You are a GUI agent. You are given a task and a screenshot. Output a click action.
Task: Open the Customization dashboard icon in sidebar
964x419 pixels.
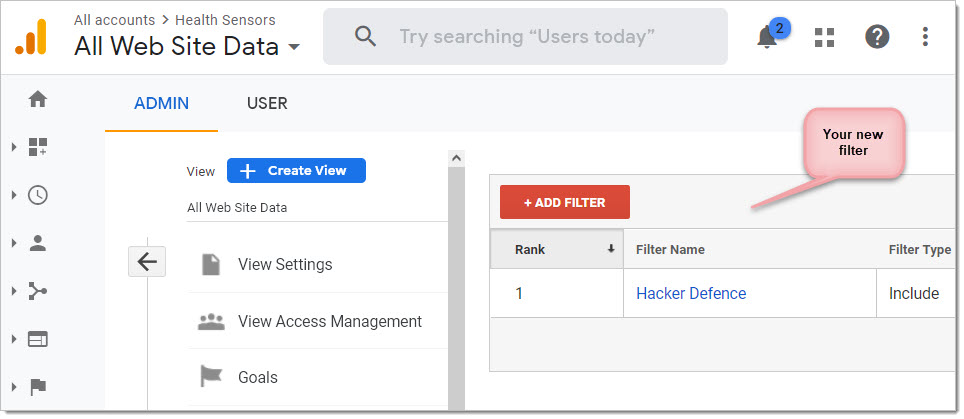(38, 147)
